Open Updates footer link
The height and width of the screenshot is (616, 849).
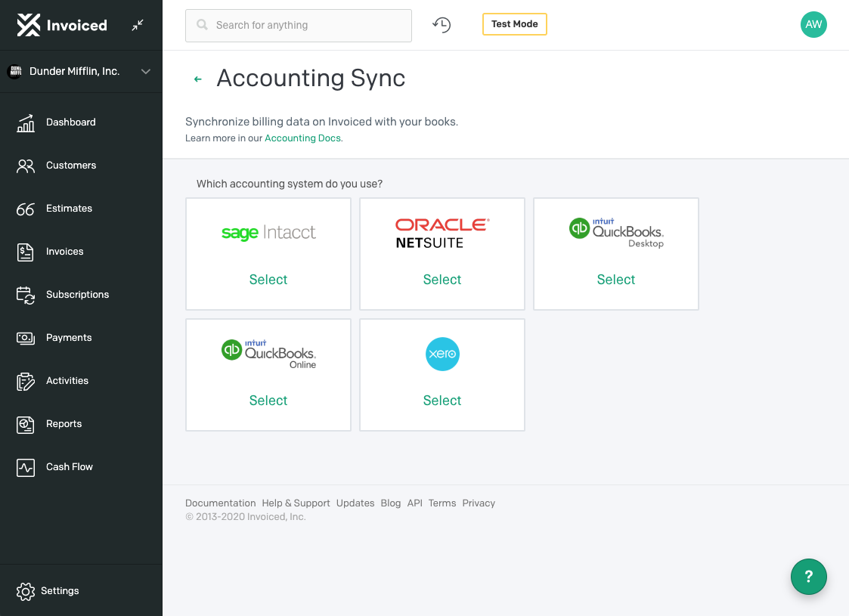[x=355, y=503]
